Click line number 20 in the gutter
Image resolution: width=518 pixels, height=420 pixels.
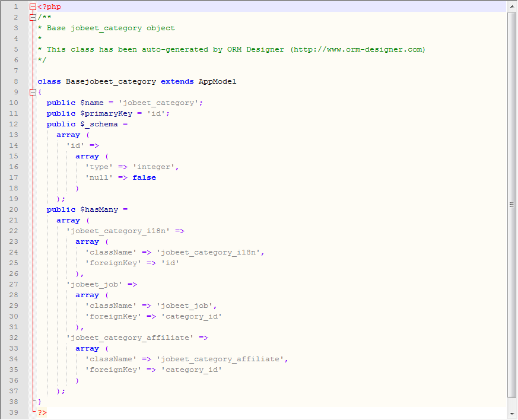pos(14,210)
